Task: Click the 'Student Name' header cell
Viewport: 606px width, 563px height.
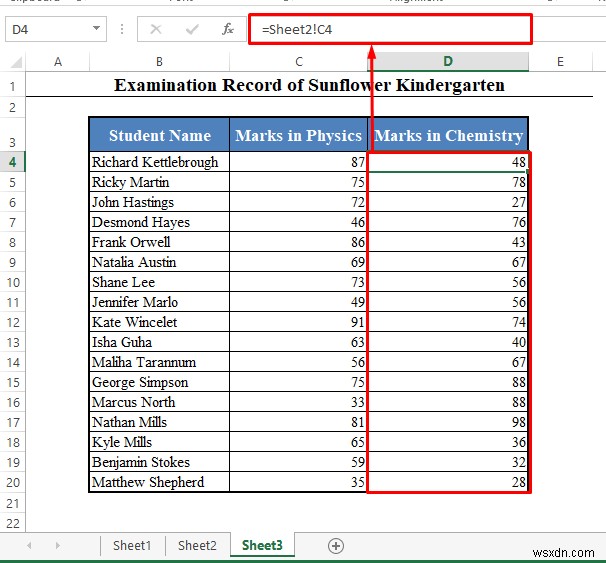Action: (159, 134)
